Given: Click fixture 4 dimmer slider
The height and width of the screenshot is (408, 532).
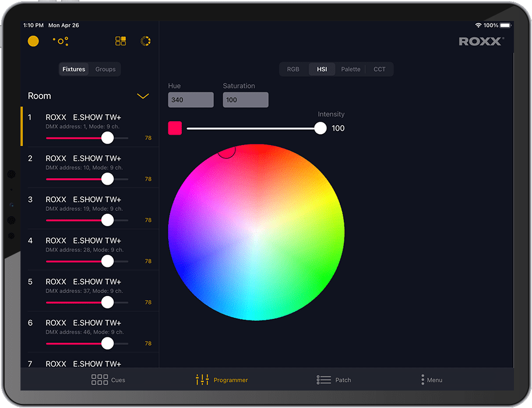Looking at the screenshot, I should click(87, 261).
